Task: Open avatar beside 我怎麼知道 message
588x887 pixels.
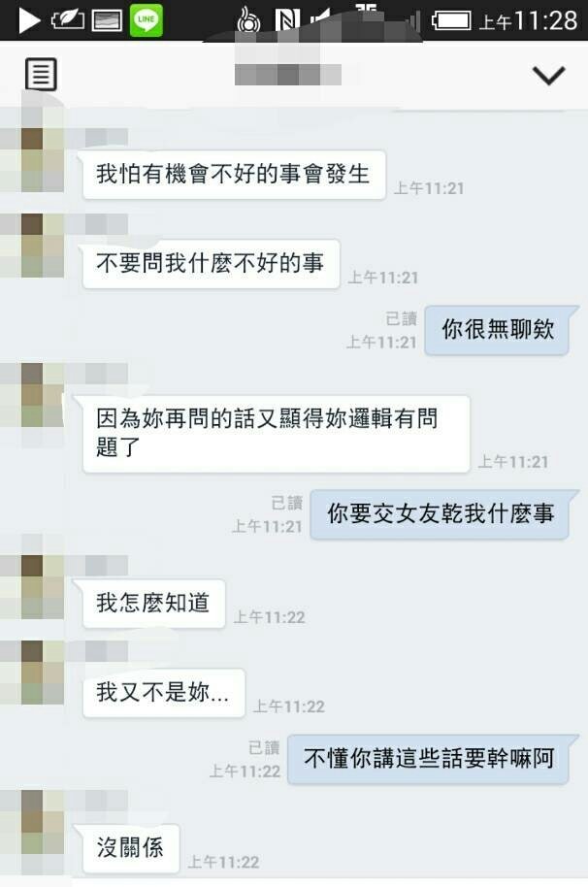Action: [33, 586]
